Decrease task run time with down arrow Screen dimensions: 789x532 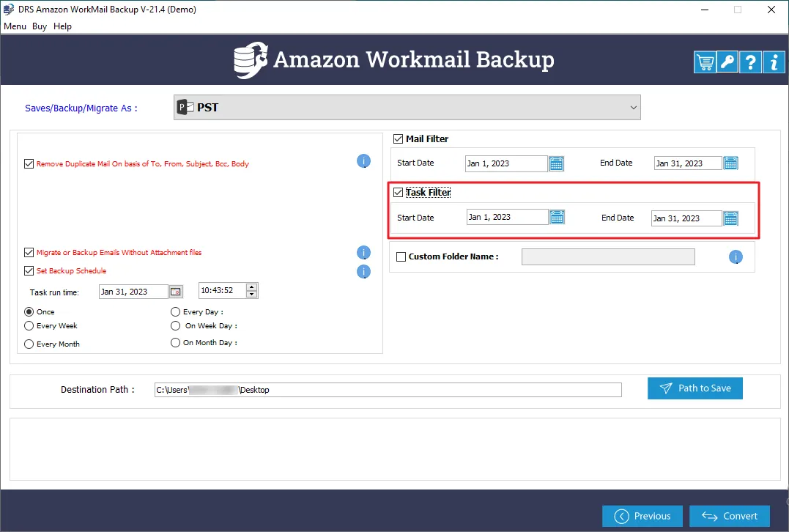[x=251, y=294]
